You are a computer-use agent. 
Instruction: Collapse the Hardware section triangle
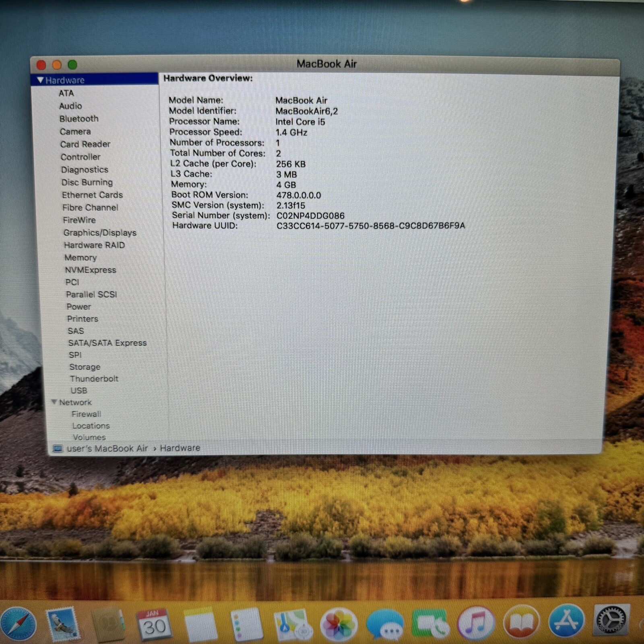click(x=40, y=80)
